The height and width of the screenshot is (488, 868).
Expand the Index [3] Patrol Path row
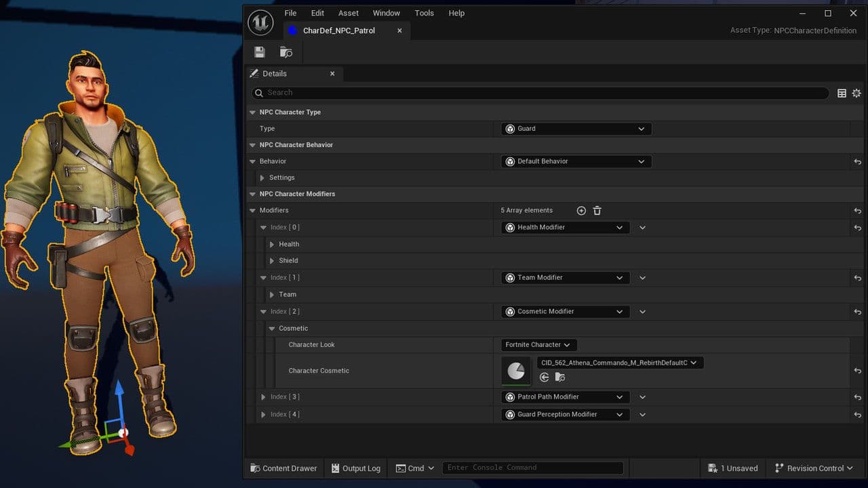(263, 397)
